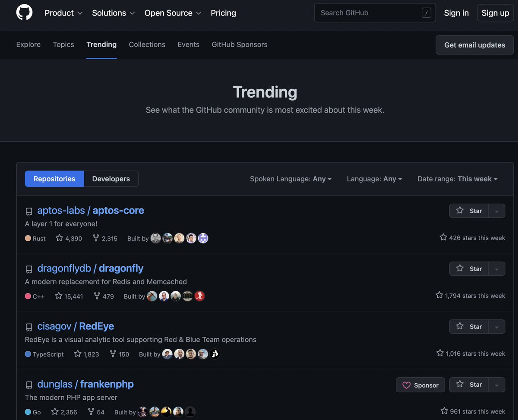Select the Trending tab
Screen dimensions: 518x420
(101, 44)
